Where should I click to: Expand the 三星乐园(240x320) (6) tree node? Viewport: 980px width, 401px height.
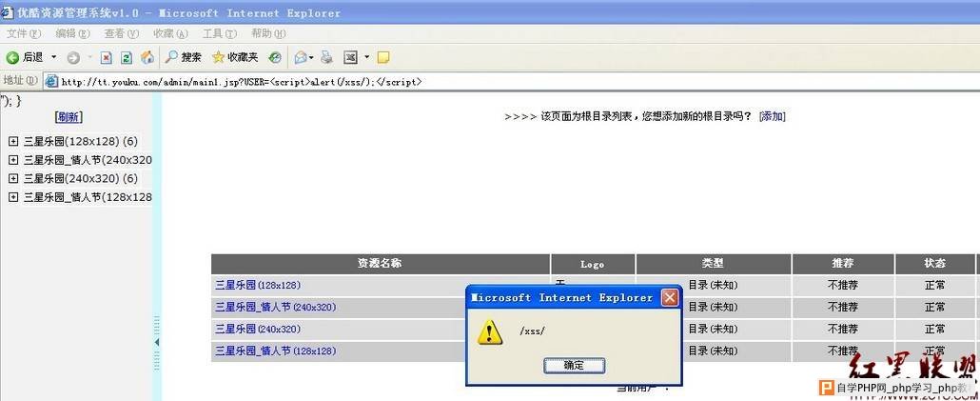[x=13, y=178]
